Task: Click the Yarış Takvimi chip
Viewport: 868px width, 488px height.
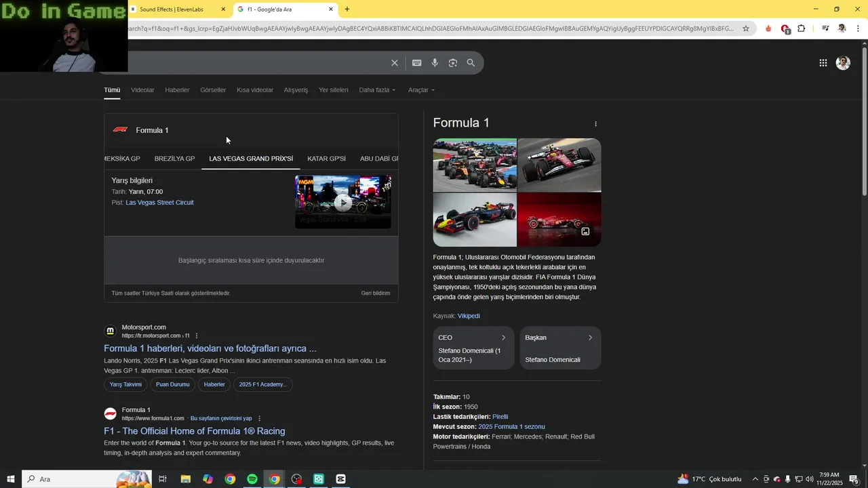Action: pyautogui.click(x=126, y=384)
